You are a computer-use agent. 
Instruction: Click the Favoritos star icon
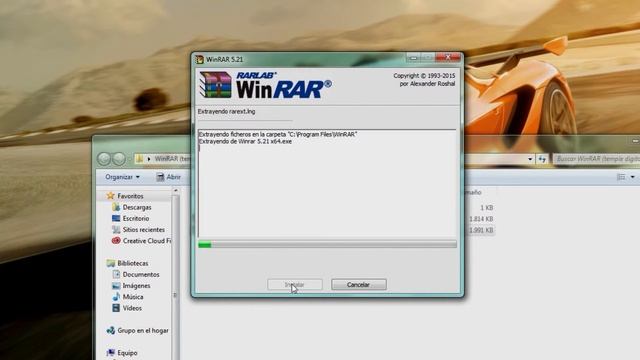click(110, 196)
